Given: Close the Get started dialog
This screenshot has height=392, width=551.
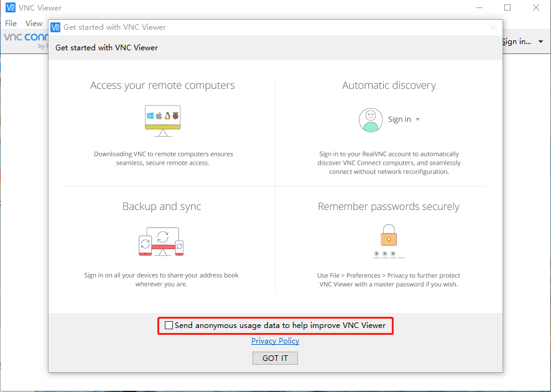Looking at the screenshot, I should (x=493, y=27).
